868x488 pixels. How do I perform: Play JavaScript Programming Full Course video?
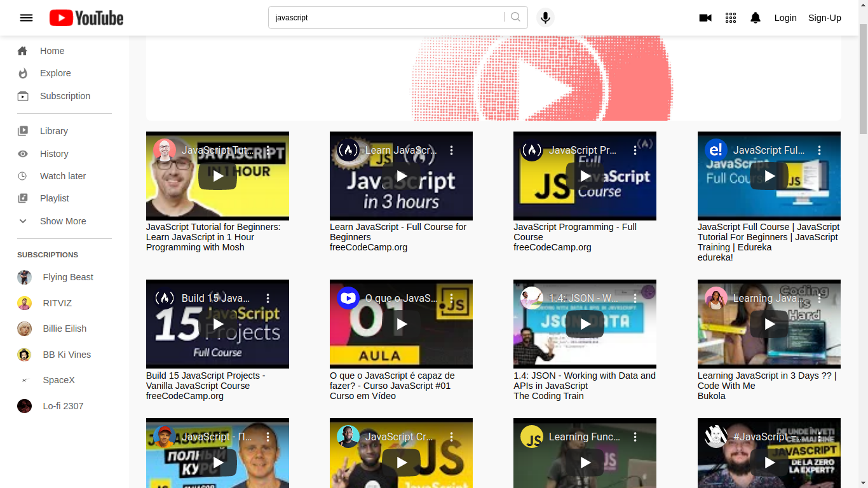click(x=585, y=176)
